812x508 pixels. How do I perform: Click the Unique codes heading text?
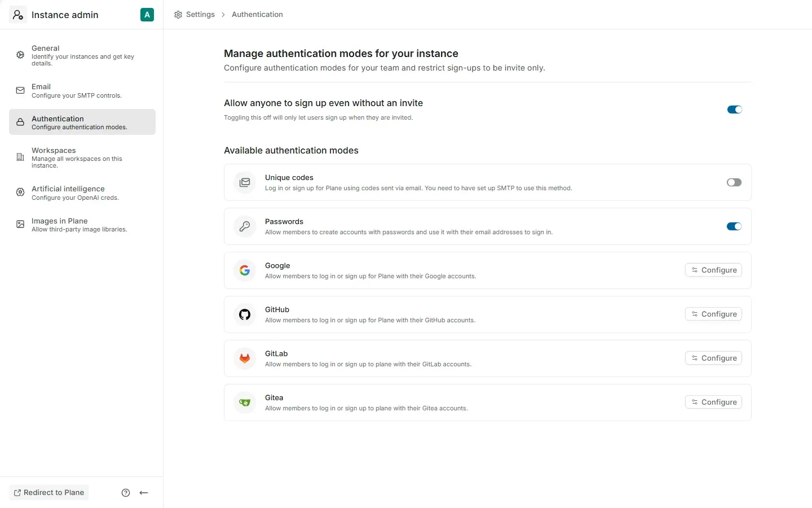coord(289,178)
